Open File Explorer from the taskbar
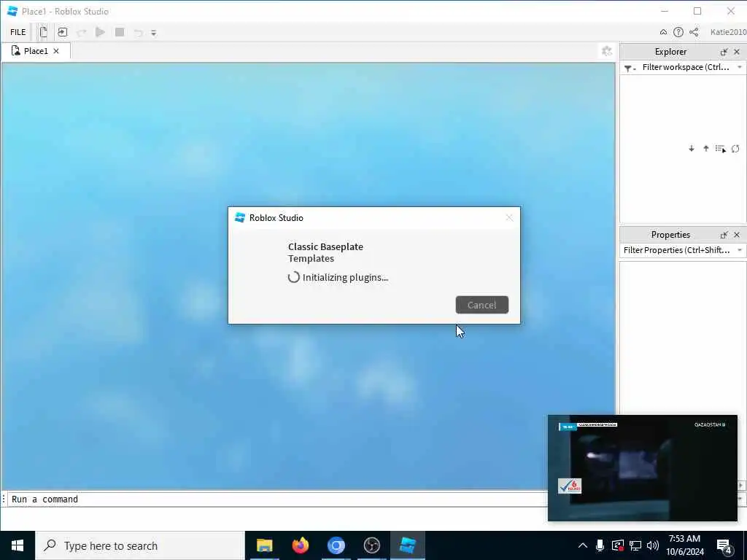This screenshot has width=747, height=560. pos(264,545)
